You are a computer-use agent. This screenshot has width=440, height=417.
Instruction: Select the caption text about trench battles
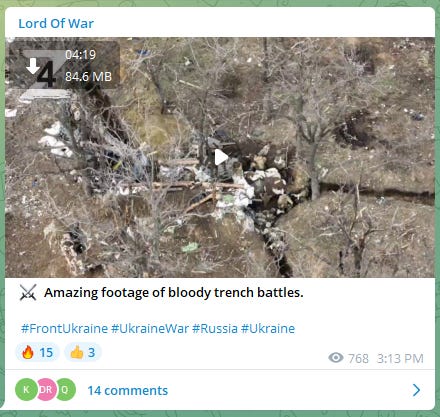point(174,293)
